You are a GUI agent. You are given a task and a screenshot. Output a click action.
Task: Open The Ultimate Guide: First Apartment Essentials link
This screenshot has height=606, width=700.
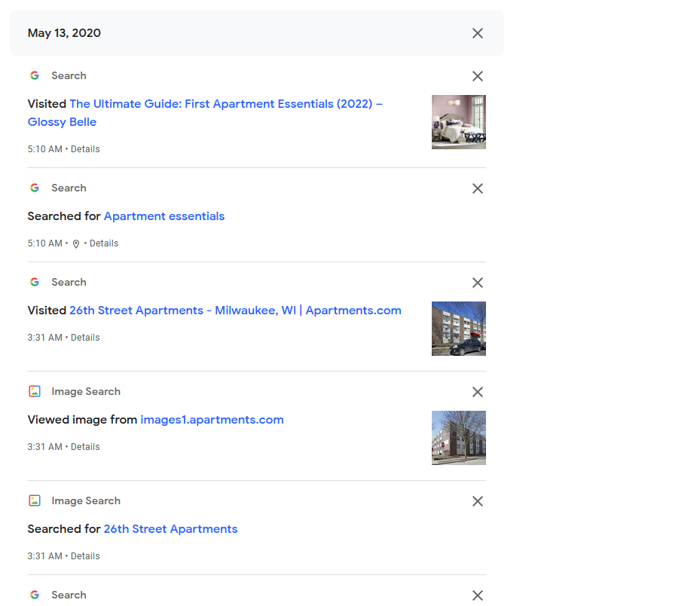(225, 104)
